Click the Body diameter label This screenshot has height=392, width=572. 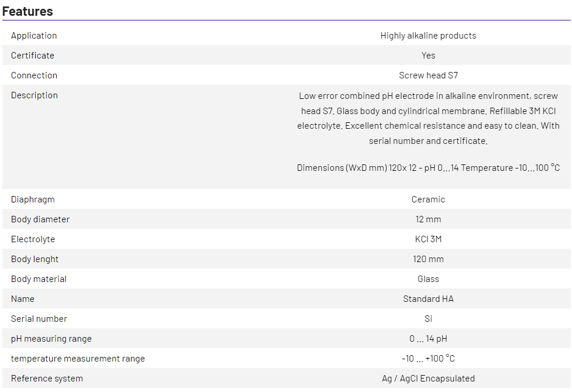point(40,219)
